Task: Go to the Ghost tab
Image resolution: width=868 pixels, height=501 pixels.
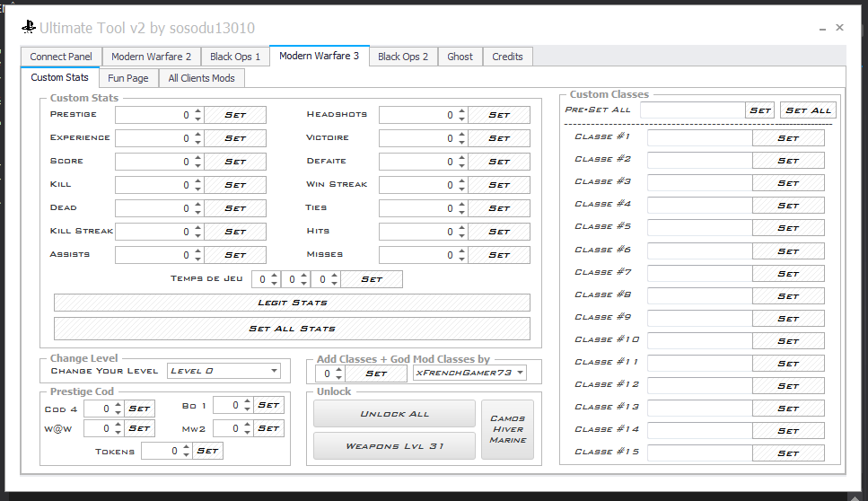Action: (460, 57)
